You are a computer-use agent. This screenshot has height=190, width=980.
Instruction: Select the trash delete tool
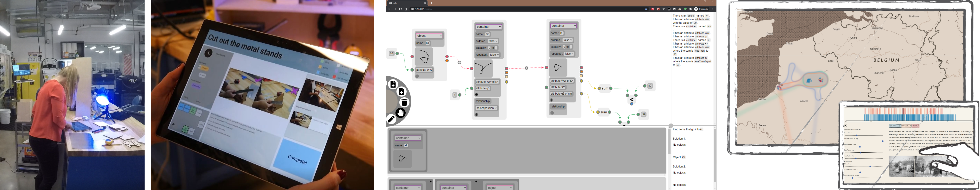pos(404,102)
